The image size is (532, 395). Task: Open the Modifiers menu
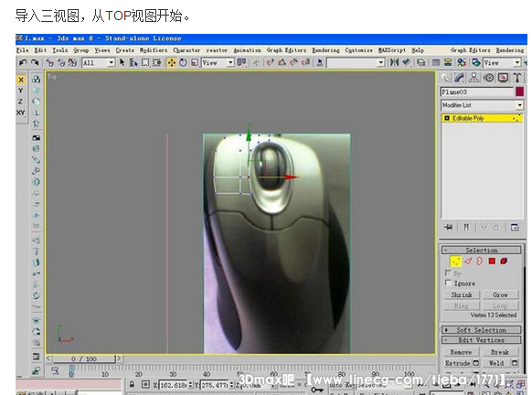[x=154, y=50]
